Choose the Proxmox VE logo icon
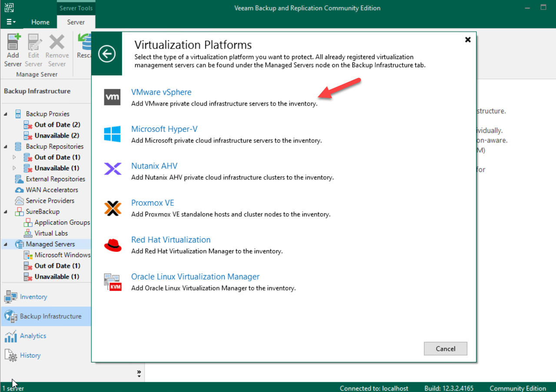Screen dimensions: 556x392 (112, 208)
